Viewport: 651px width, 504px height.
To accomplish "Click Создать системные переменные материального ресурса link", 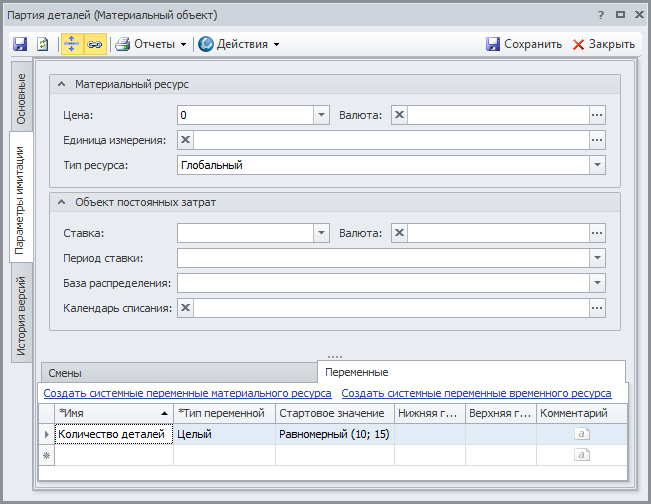I will tap(187, 394).
